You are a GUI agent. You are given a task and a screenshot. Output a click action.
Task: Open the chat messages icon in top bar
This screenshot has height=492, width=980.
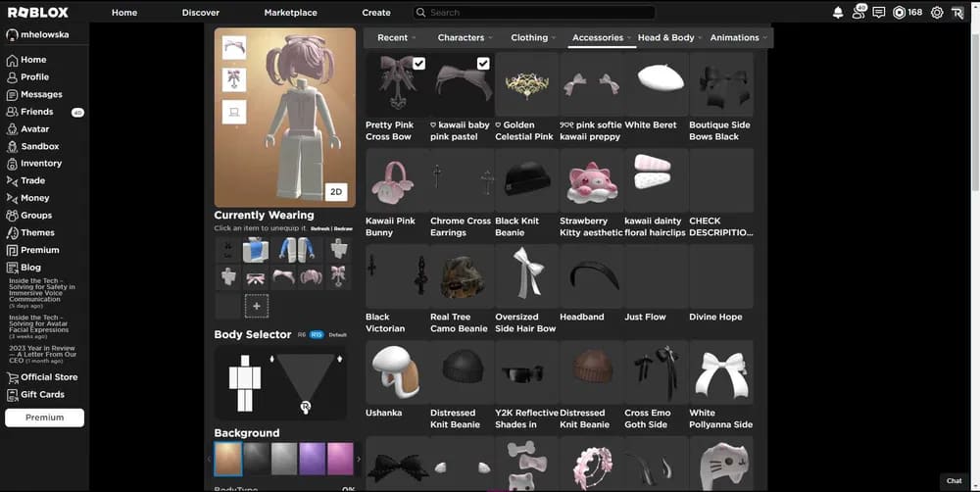point(878,13)
